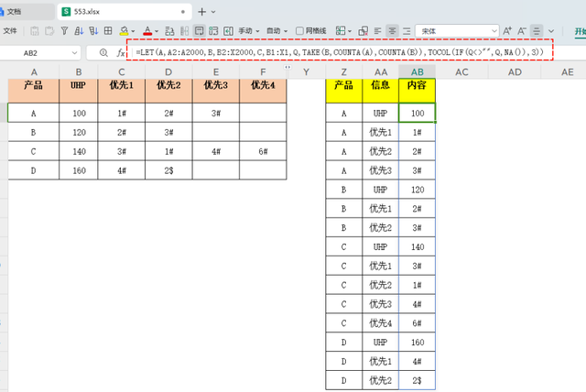The image size is (586, 392).
Task: Open the 文件 menu
Action: (10, 31)
